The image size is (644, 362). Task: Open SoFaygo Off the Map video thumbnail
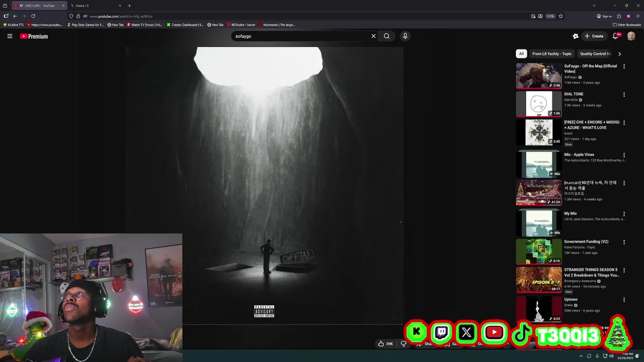(539, 76)
